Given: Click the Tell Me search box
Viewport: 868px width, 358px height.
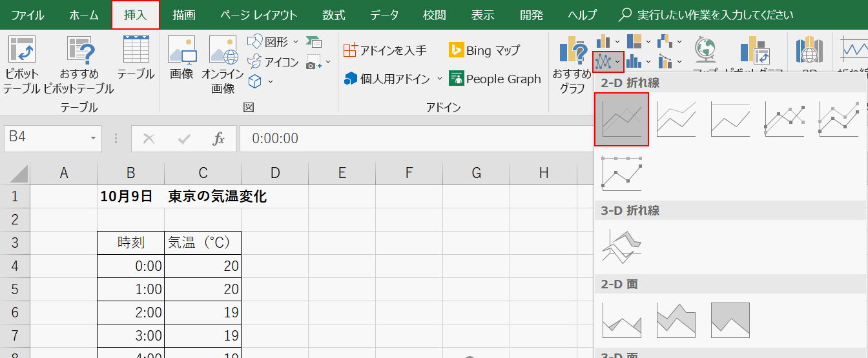Looking at the screenshot, I should [706, 15].
